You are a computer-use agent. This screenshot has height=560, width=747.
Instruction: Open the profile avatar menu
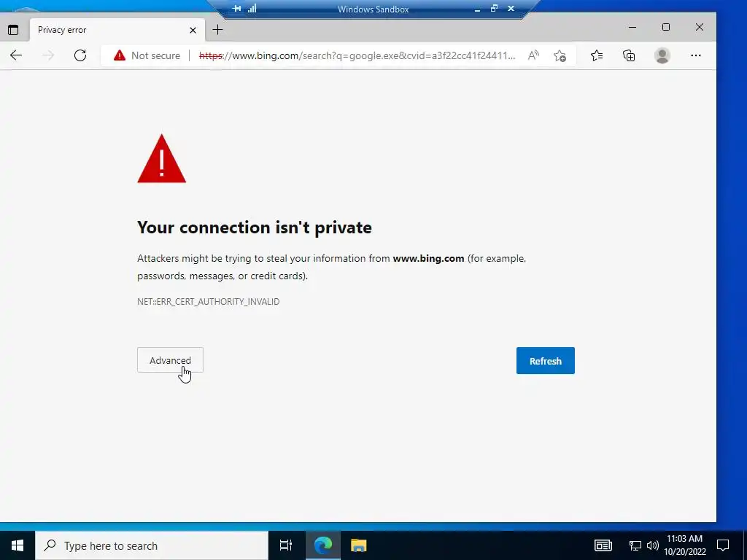coord(662,55)
